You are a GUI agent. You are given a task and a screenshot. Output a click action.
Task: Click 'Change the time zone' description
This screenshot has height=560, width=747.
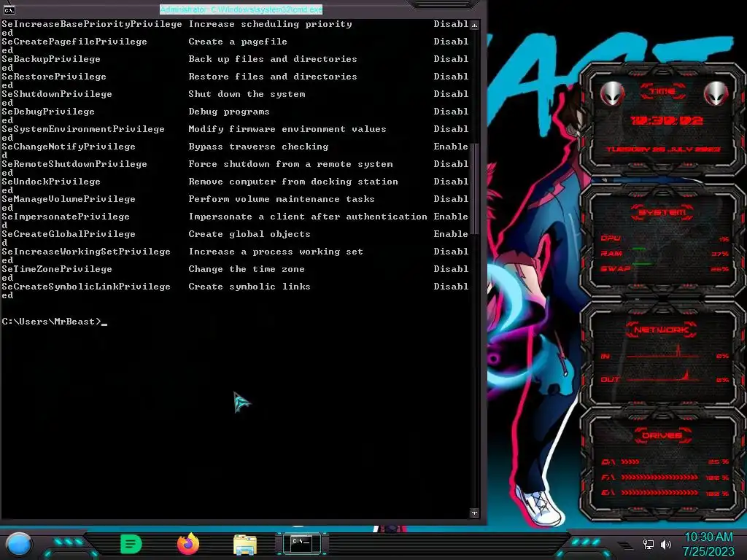click(x=247, y=269)
